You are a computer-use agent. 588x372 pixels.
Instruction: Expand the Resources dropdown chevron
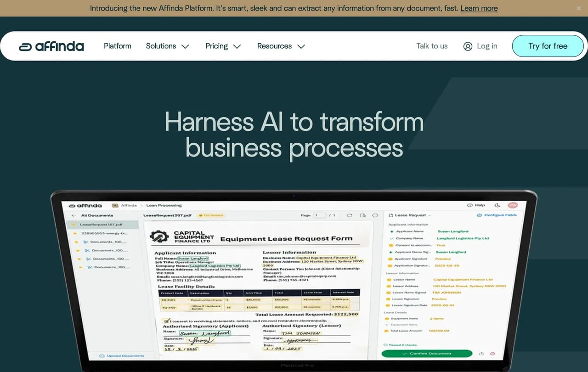[301, 46]
